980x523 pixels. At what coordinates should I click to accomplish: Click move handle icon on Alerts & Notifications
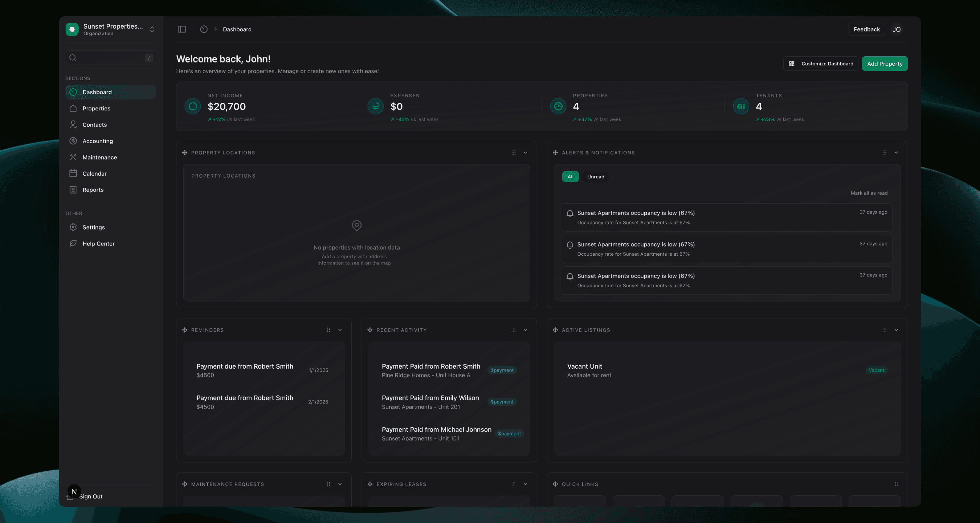pyautogui.click(x=555, y=153)
